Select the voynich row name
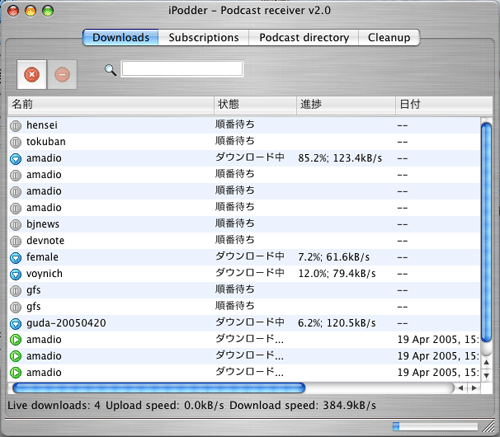The image size is (500, 437). (44, 274)
